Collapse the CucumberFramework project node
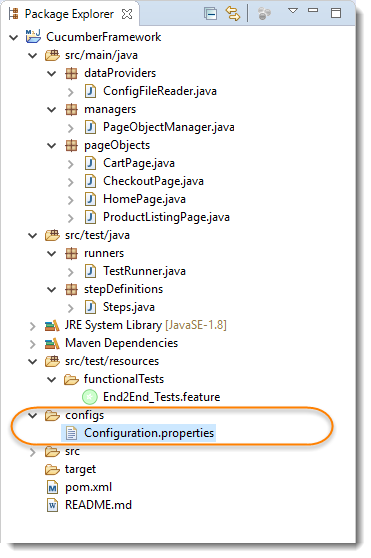This screenshot has width=371, height=558. pos(14,37)
